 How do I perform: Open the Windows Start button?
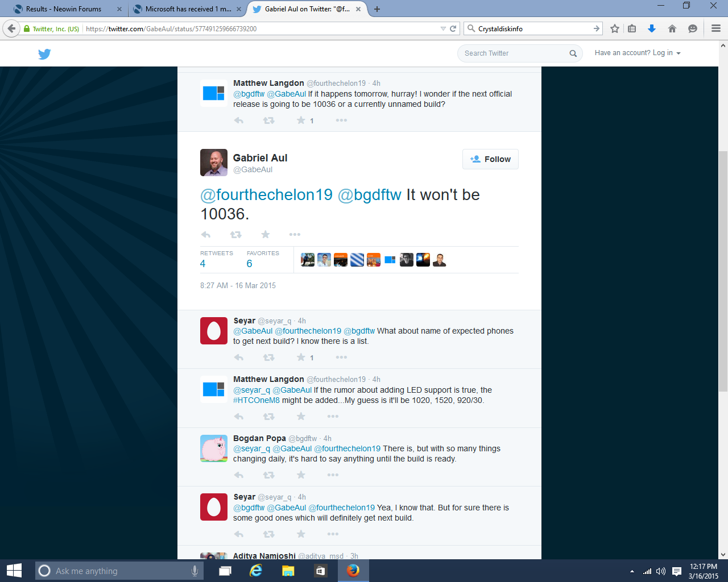tap(14, 571)
